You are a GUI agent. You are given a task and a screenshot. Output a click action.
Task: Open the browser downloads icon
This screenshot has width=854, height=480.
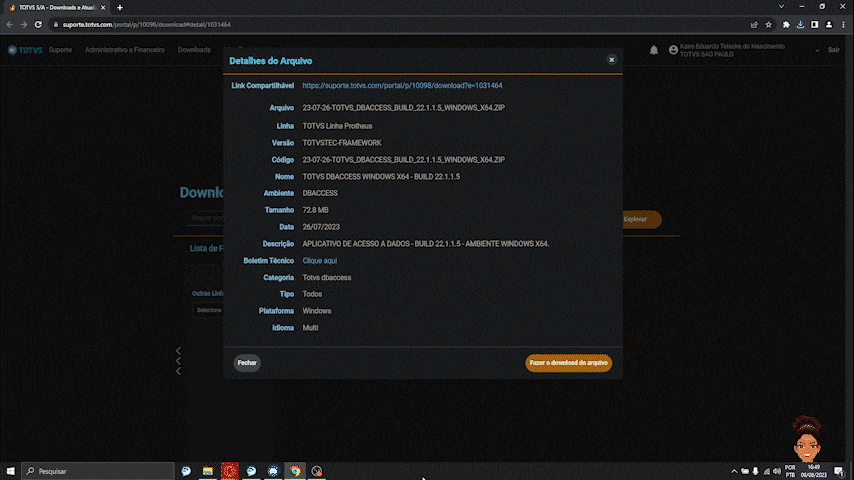click(x=800, y=25)
